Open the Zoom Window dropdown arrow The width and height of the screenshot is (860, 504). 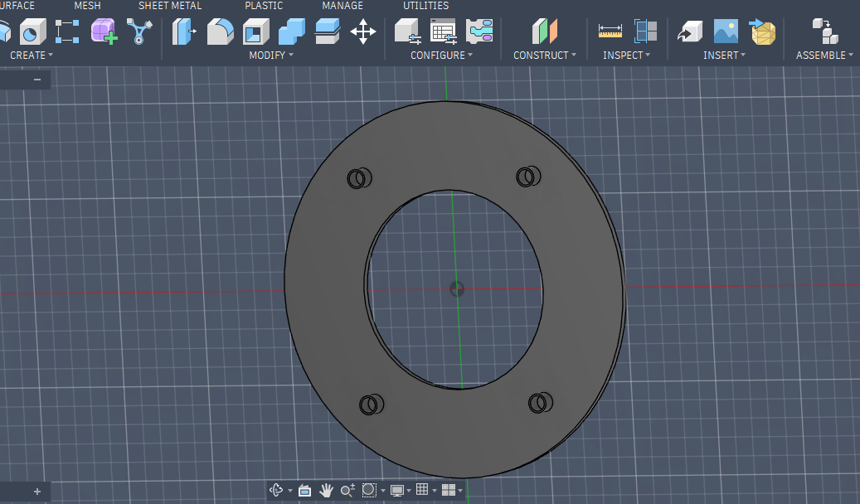[x=383, y=491]
